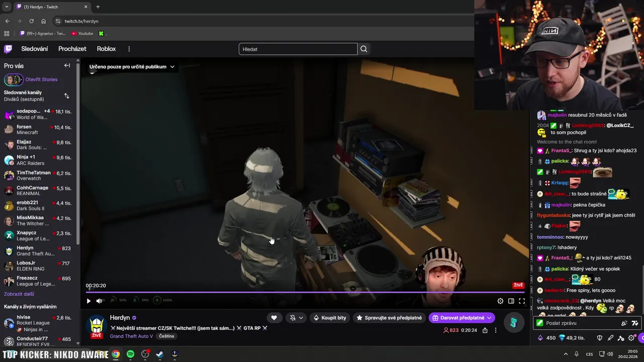Viewport: 644px width, 362px height.
Task: Open Xnapycz channel in sidebar
Action: (x=38, y=235)
